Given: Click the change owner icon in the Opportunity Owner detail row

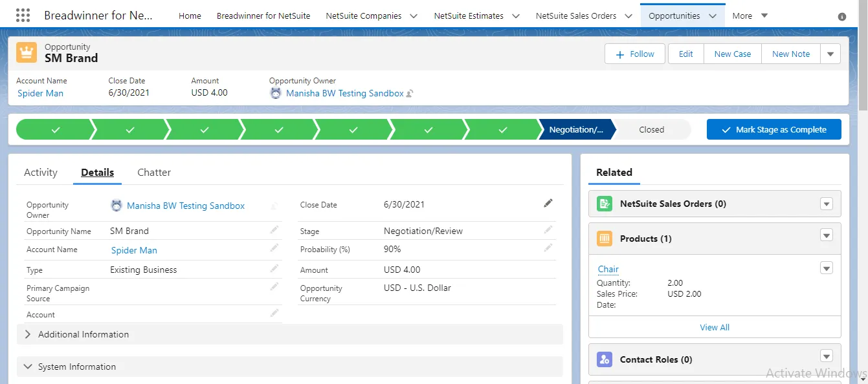Looking at the screenshot, I should (274, 206).
